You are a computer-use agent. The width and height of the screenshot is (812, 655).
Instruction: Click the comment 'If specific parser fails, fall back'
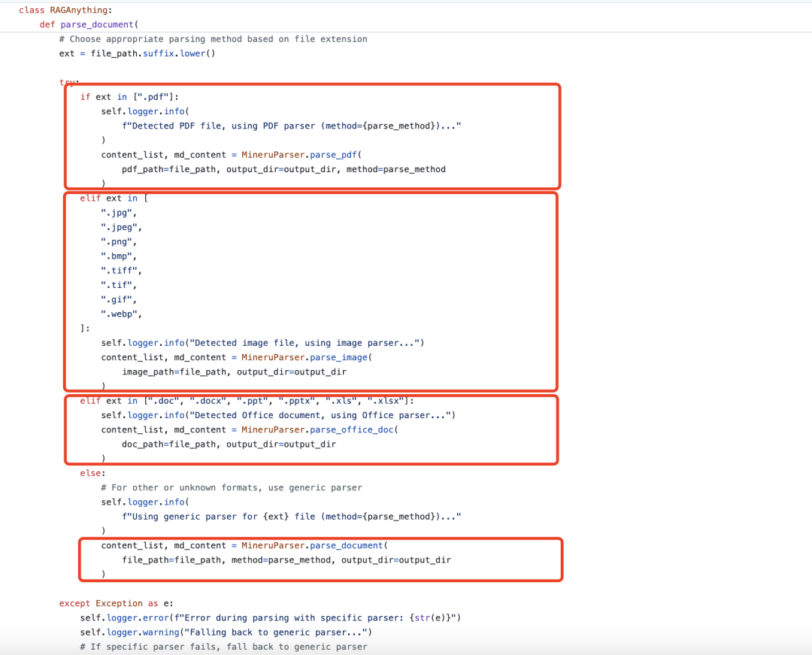(224, 647)
